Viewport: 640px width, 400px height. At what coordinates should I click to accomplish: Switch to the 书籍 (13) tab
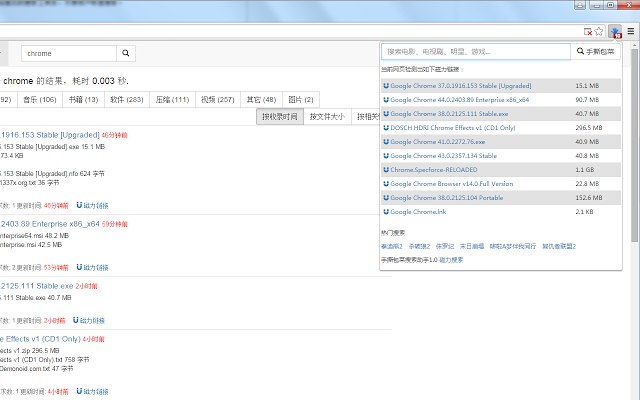click(83, 100)
